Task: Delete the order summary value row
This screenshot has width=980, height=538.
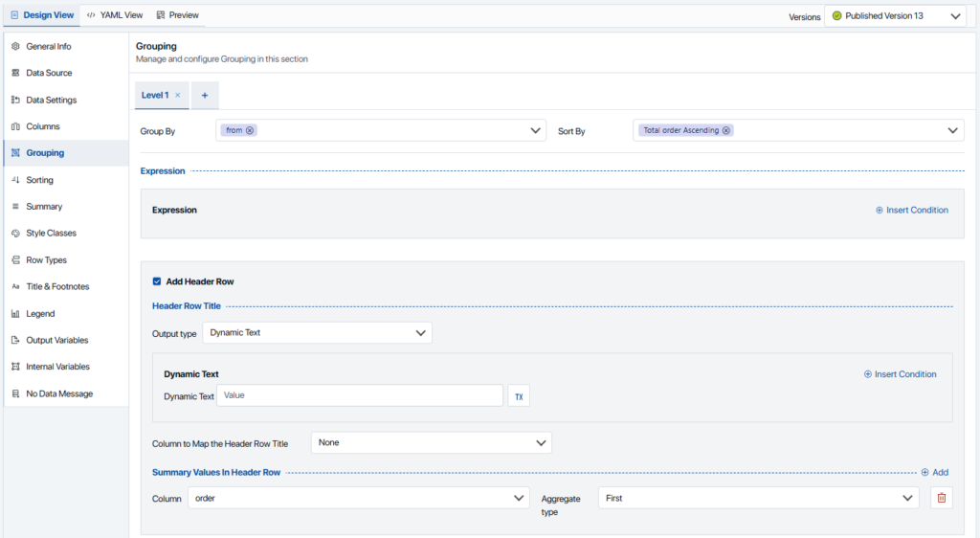Action: (942, 498)
